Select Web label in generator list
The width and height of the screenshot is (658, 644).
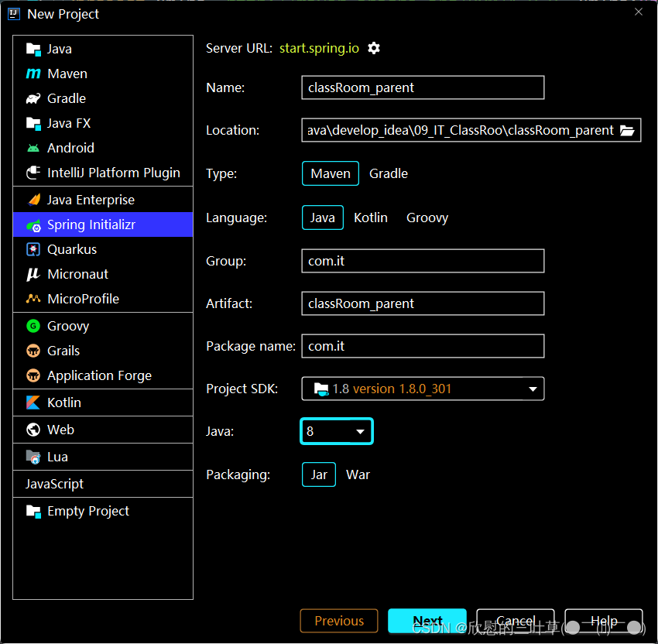pyautogui.click(x=61, y=430)
